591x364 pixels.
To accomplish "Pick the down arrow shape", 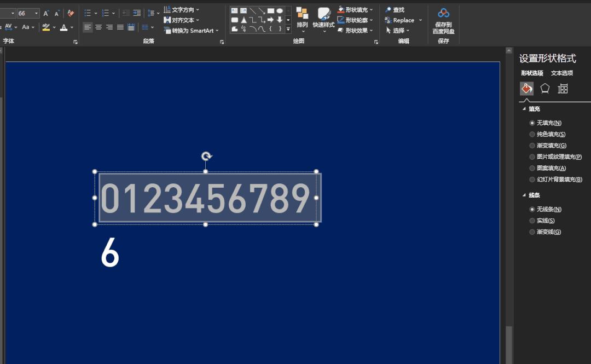I will pos(280,20).
